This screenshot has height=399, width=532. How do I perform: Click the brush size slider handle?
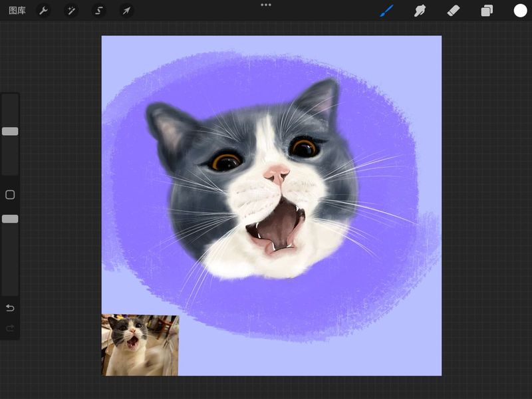point(10,131)
